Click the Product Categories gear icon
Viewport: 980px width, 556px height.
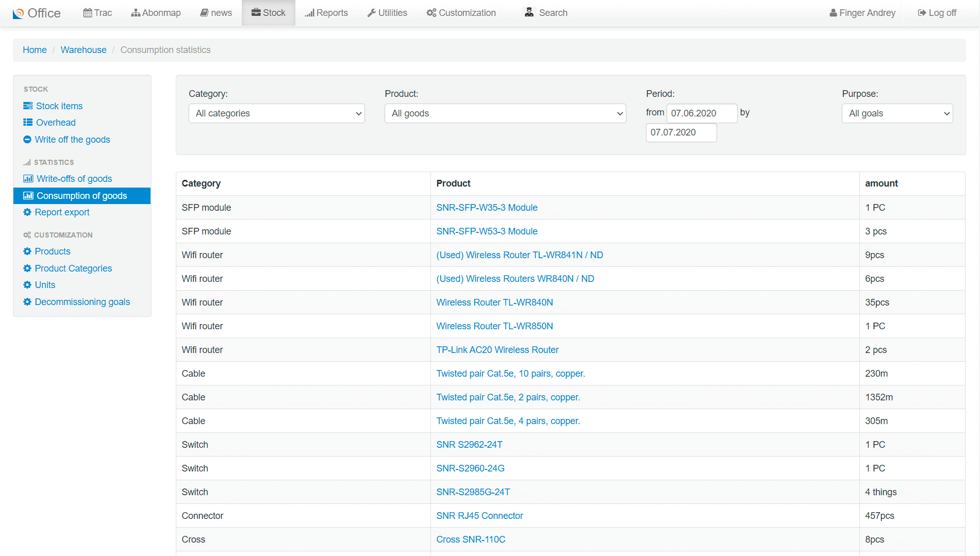[x=27, y=268]
